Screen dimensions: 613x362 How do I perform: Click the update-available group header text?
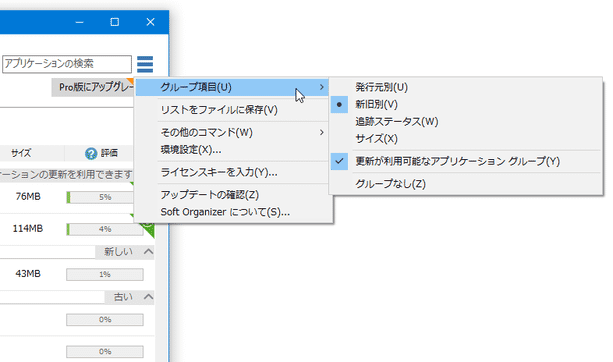[x=66, y=175]
